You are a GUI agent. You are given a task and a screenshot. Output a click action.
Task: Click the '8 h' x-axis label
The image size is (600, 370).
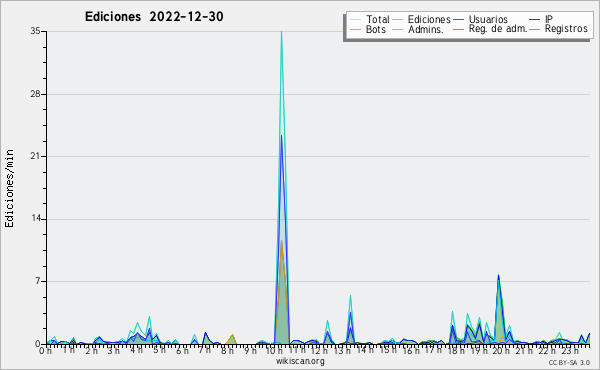(x=227, y=351)
